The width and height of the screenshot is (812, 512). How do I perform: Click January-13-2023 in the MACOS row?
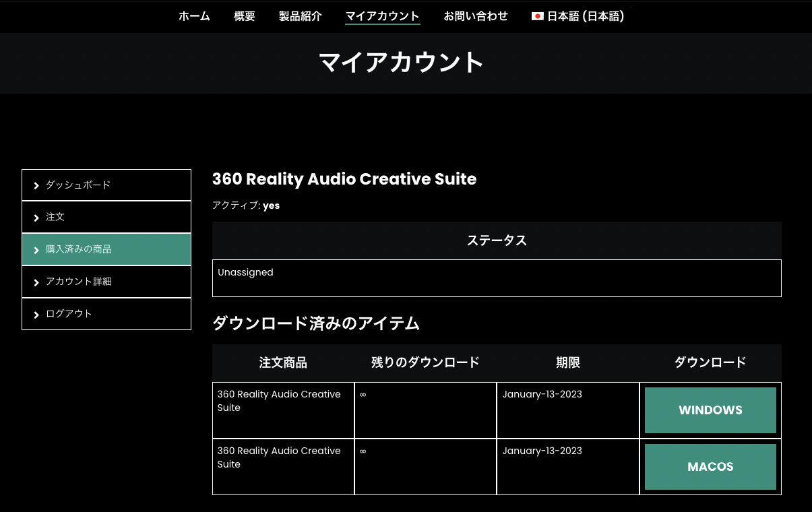pos(542,451)
